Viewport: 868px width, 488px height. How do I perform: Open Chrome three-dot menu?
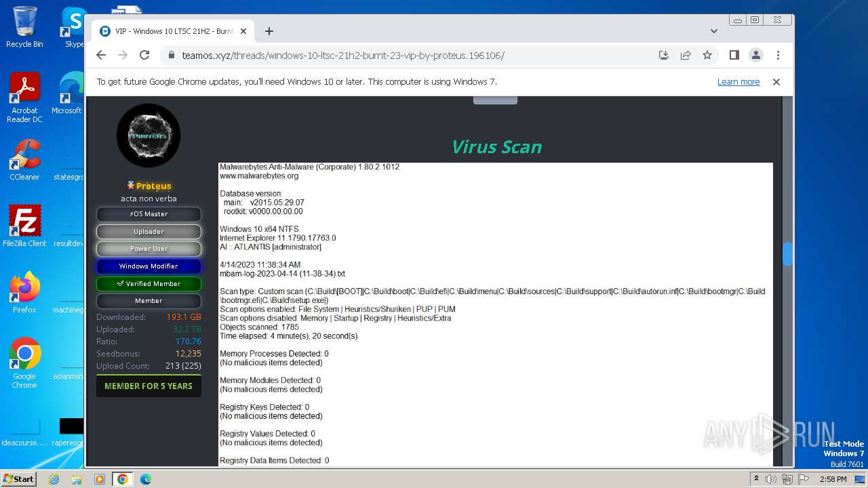pyautogui.click(x=778, y=56)
